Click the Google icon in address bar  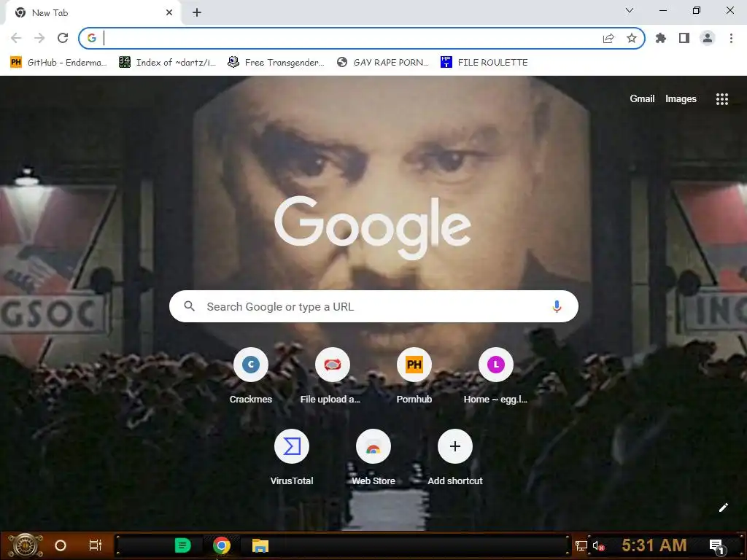coord(92,38)
